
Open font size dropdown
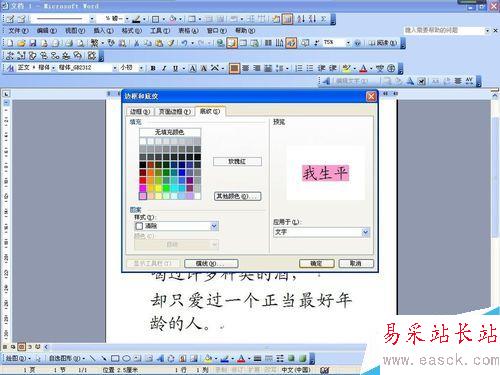(x=141, y=68)
